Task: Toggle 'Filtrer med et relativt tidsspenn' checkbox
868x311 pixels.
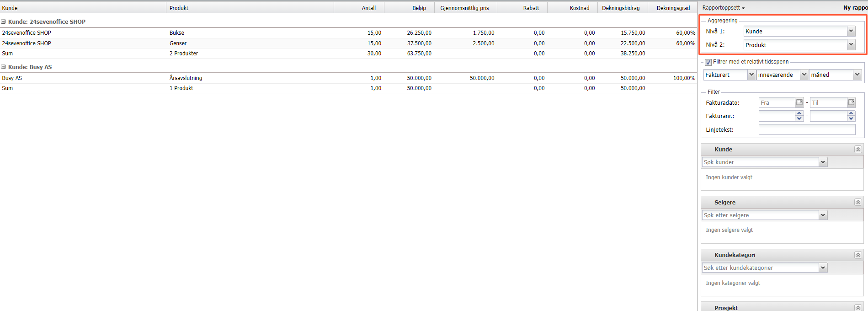Action: pyautogui.click(x=708, y=62)
